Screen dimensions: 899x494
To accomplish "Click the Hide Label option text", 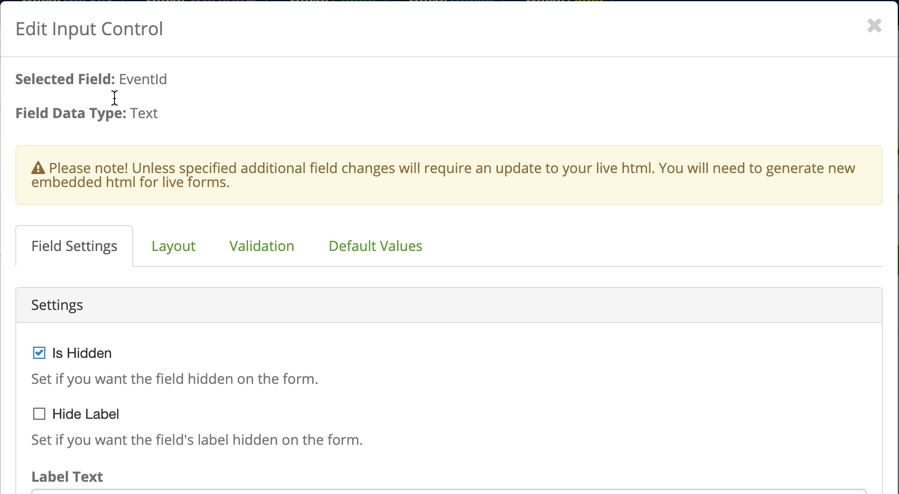I will click(85, 414).
